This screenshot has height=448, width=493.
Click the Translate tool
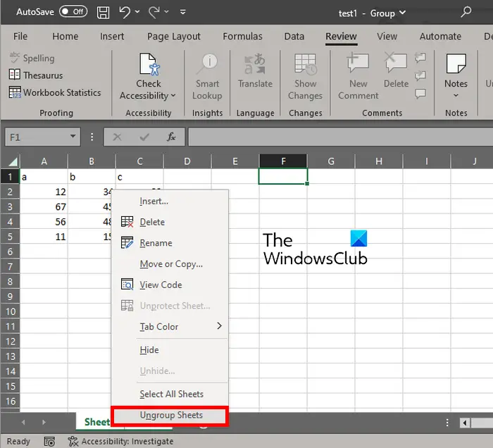[x=255, y=70]
